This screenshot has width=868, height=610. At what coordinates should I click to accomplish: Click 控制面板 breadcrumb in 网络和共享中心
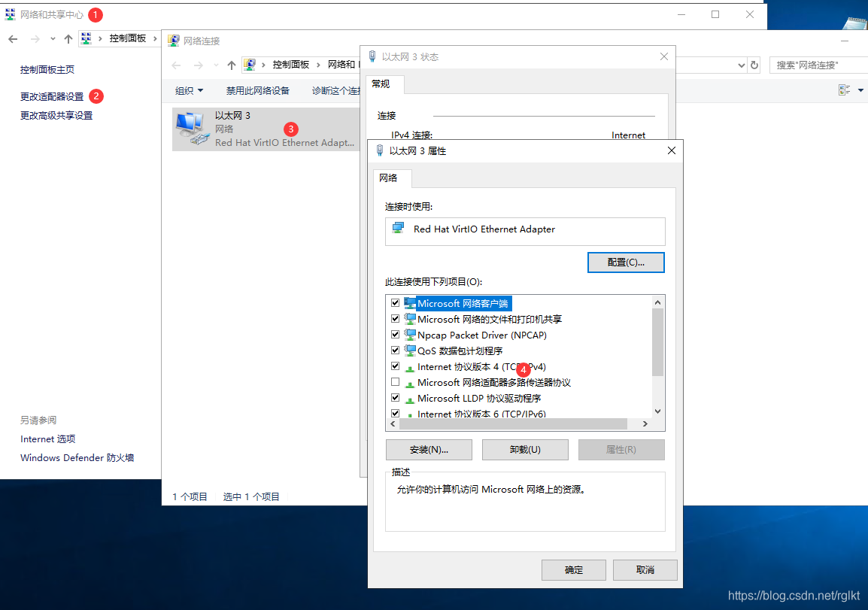[127, 38]
